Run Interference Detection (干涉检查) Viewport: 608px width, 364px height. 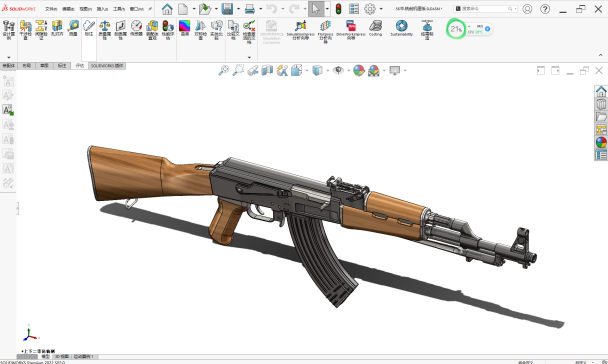pyautogui.click(x=26, y=29)
